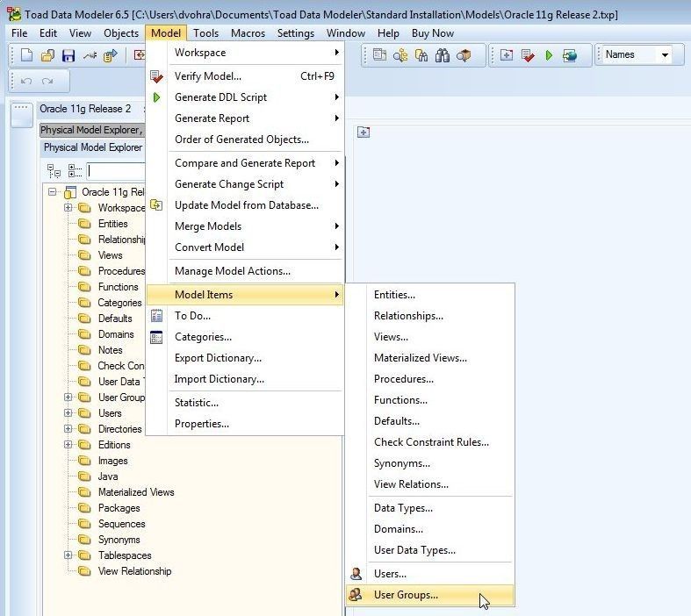Screen dimensions: 691x616
Task: Select the Java tree folder
Action: point(108,476)
